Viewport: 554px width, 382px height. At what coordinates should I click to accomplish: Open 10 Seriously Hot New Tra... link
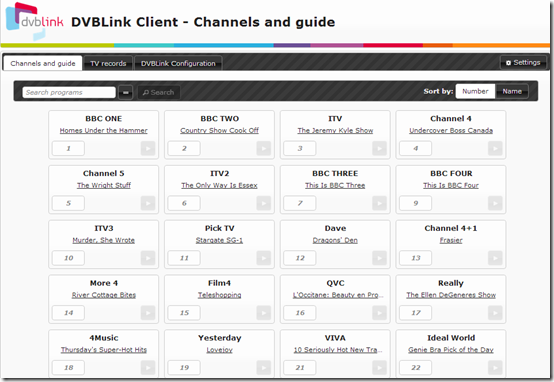pos(338,349)
